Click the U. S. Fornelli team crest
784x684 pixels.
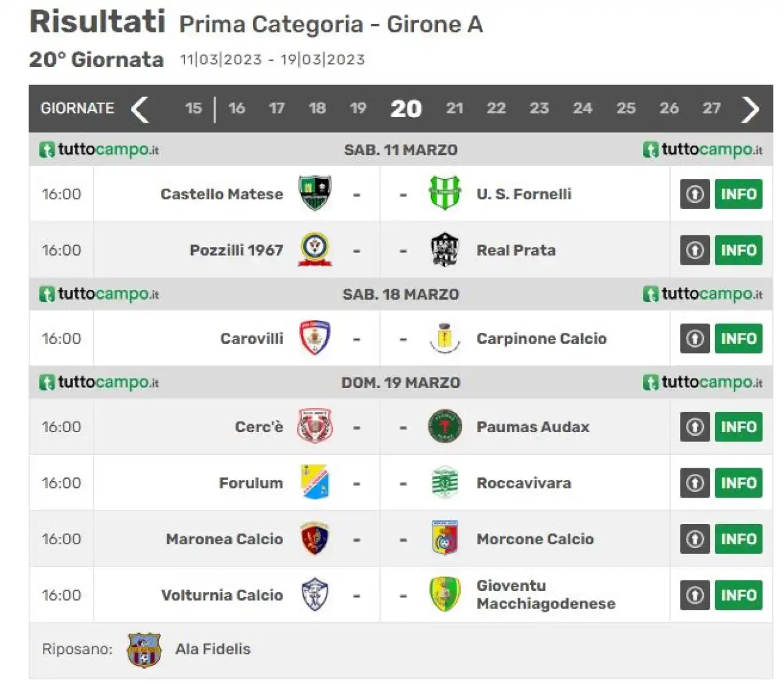445,194
